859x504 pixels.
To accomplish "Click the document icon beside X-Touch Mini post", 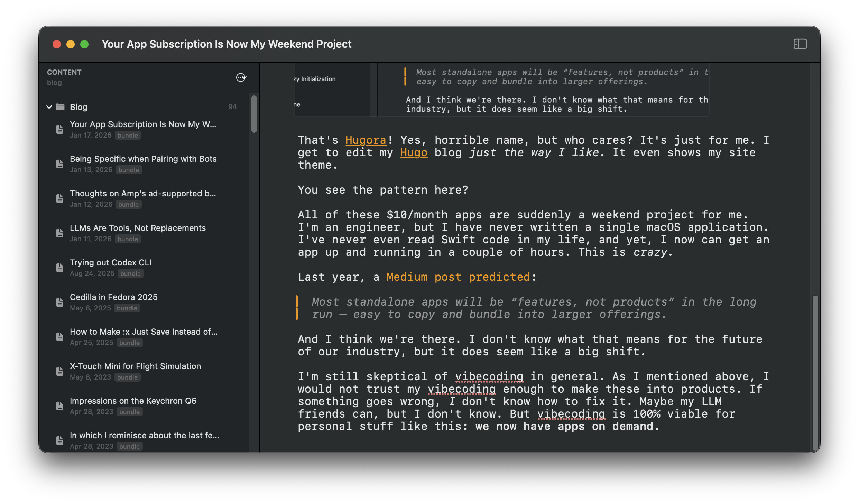I will pos(59,371).
